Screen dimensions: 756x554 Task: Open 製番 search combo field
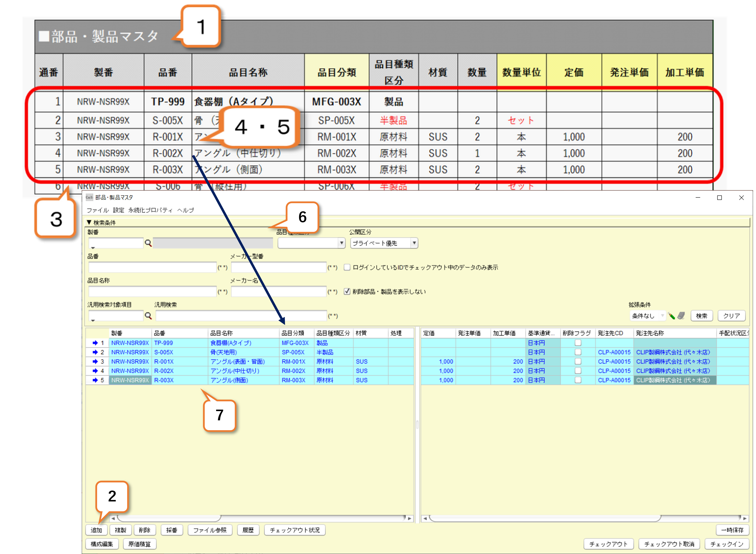pos(116,243)
